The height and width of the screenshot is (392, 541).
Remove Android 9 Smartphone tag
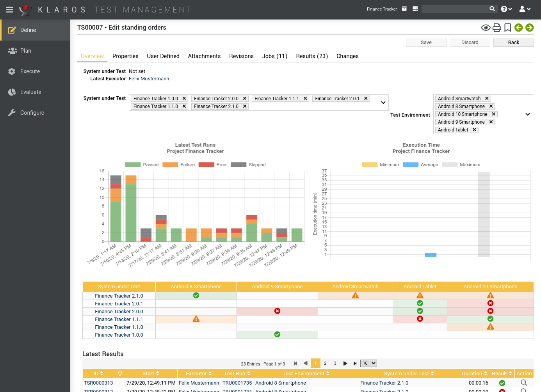pos(491,122)
